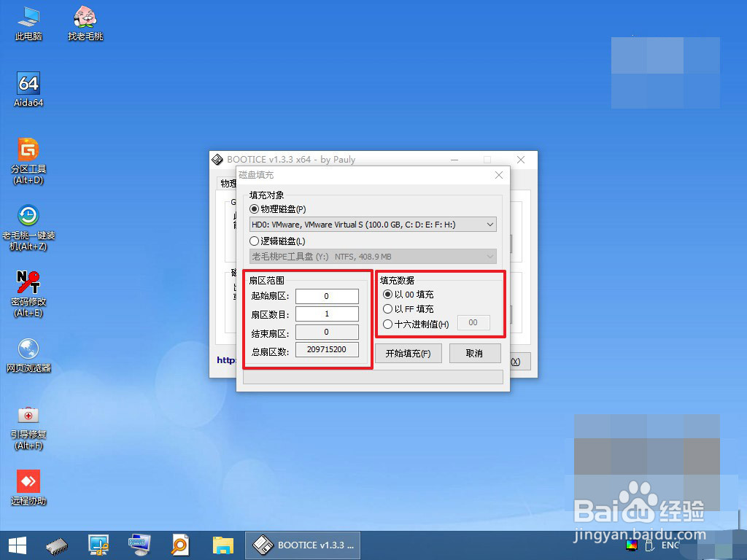Choose 以 00 填充 option

[x=409, y=295]
